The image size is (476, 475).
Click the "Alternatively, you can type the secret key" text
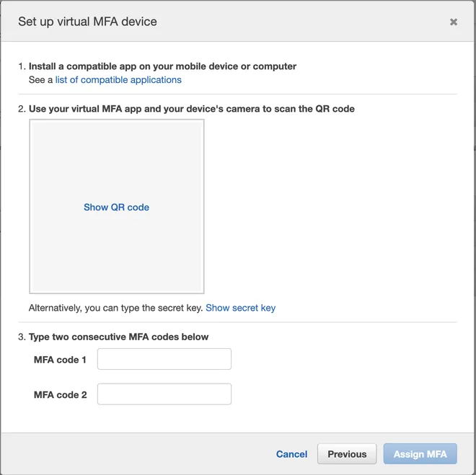click(115, 308)
